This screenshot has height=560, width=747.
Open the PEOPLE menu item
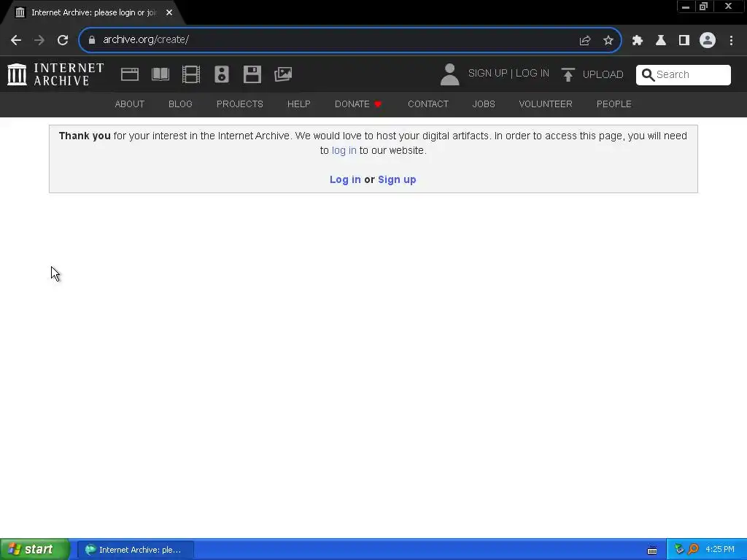[614, 104]
